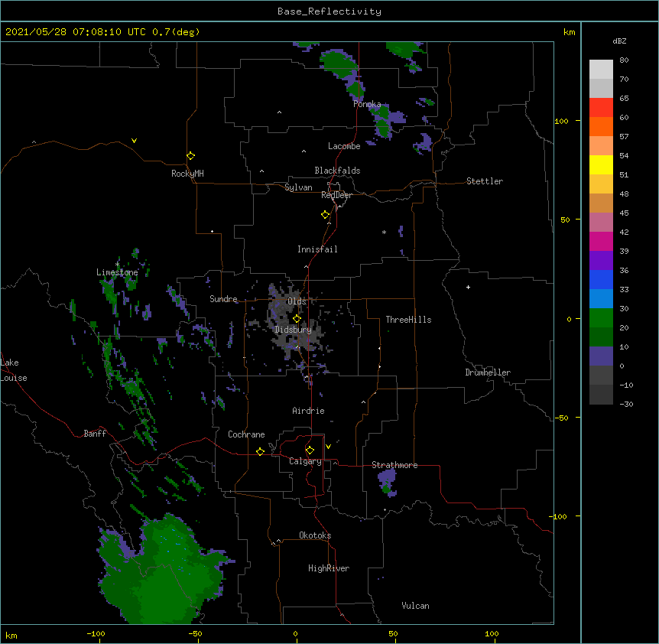Click the Blackfalds city label
Screen dimensions: 659x644
pos(337,171)
